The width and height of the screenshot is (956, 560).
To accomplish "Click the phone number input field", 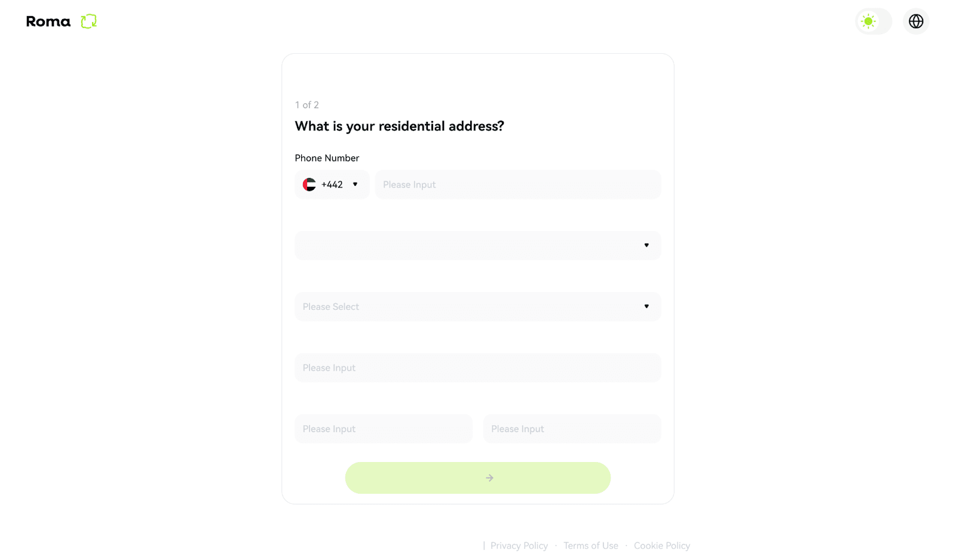I will [517, 184].
